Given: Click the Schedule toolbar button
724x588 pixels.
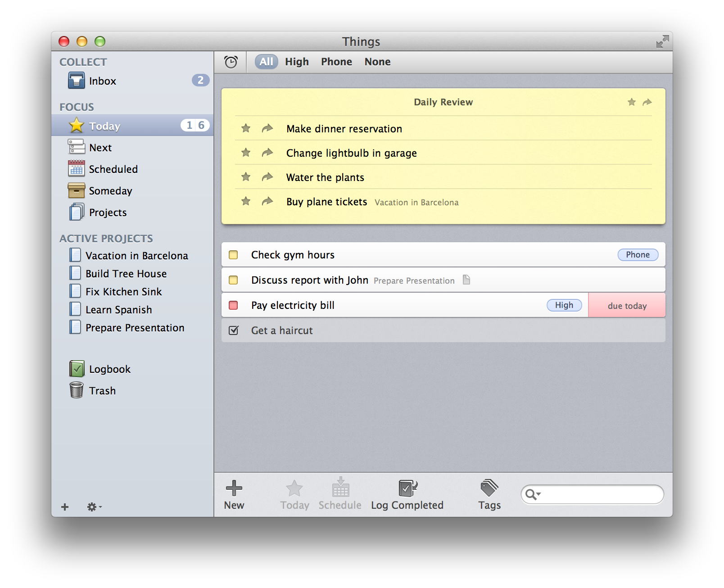Looking at the screenshot, I should pos(340,494).
